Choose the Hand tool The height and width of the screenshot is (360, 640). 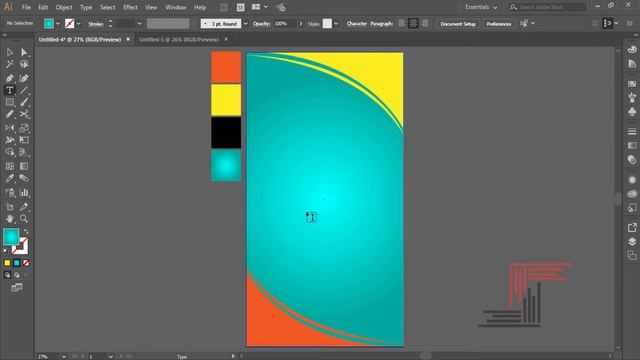pos(9,219)
